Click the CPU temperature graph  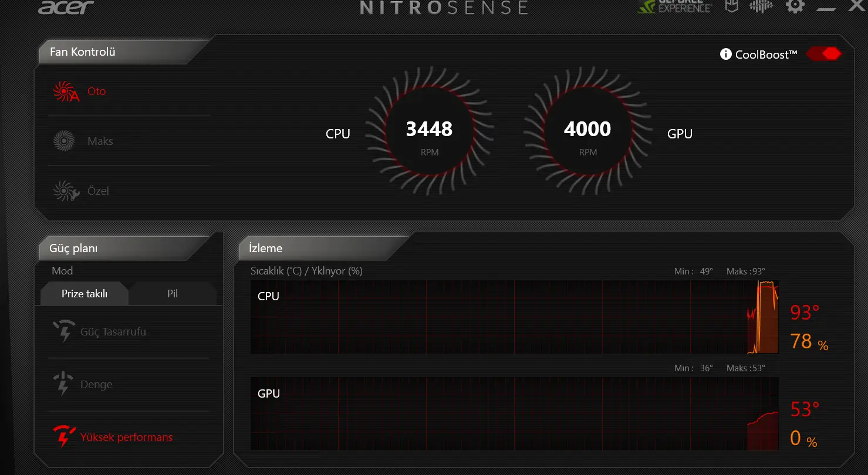[515, 317]
